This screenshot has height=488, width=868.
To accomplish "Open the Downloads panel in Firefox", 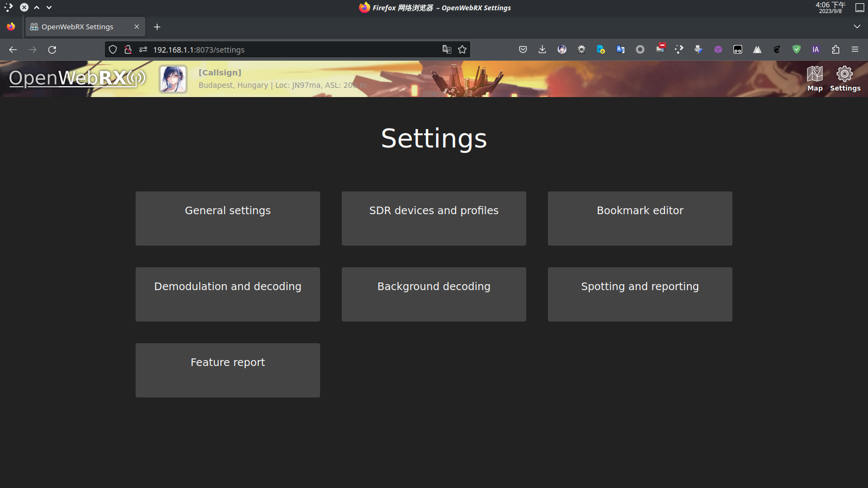I will (x=542, y=49).
